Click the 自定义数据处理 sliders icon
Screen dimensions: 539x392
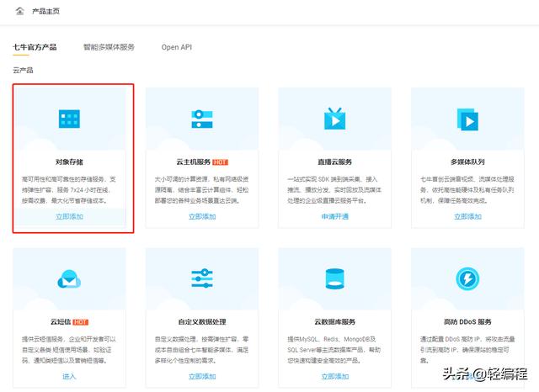202,278
